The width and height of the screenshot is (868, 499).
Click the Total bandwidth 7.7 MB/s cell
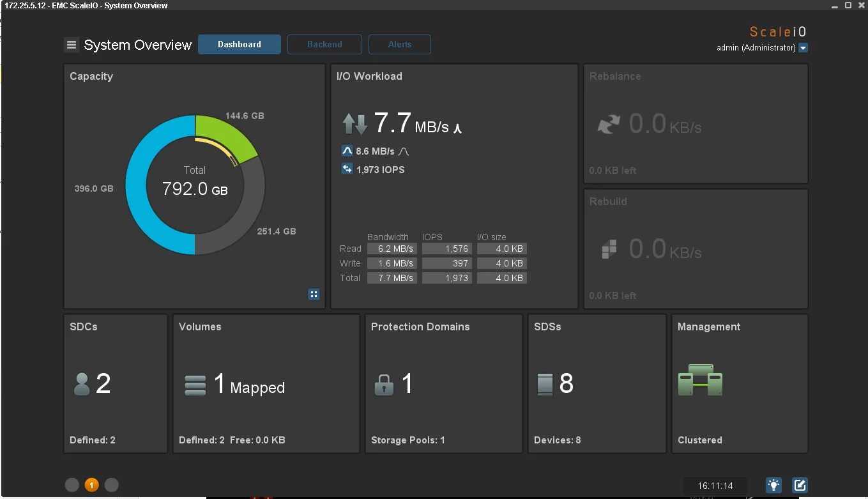[x=392, y=278]
